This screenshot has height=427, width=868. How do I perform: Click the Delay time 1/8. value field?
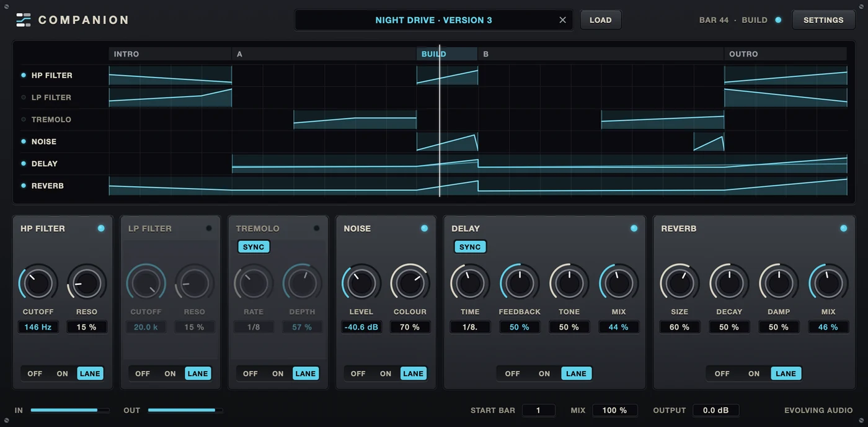[x=470, y=327]
